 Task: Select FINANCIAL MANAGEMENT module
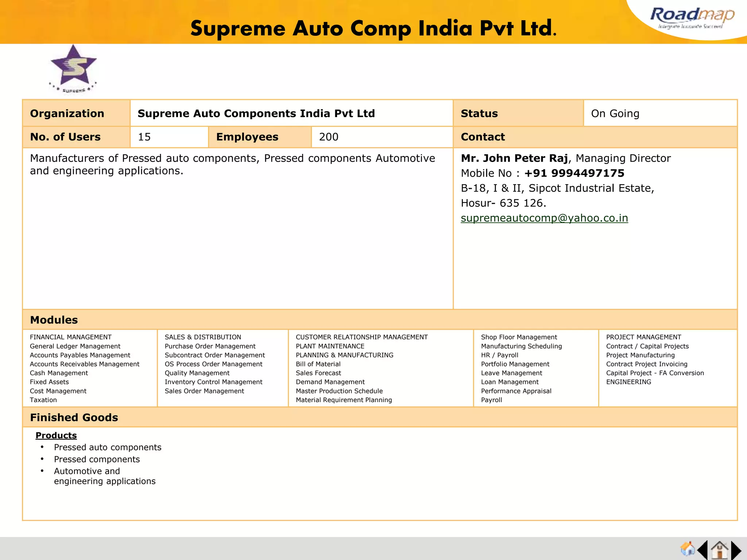70,337
